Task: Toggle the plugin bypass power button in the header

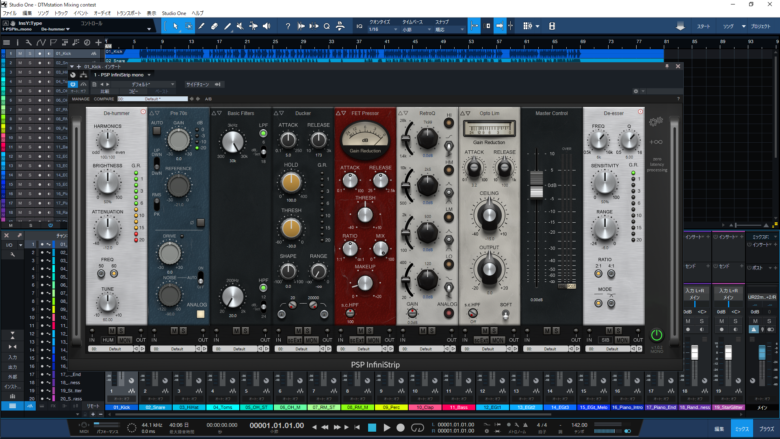Action: (73, 85)
